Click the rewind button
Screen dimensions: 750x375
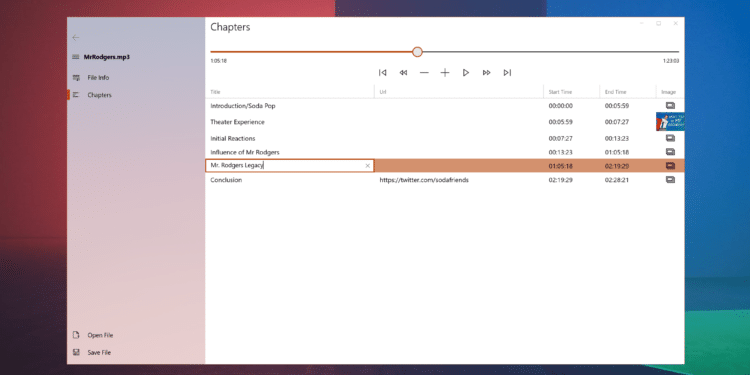point(403,73)
